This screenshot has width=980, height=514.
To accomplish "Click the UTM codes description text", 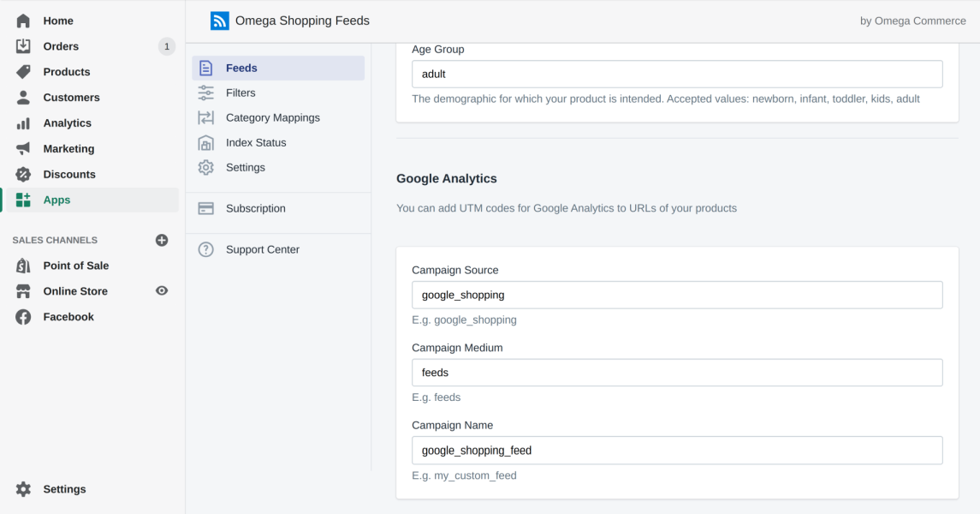I will (567, 208).
